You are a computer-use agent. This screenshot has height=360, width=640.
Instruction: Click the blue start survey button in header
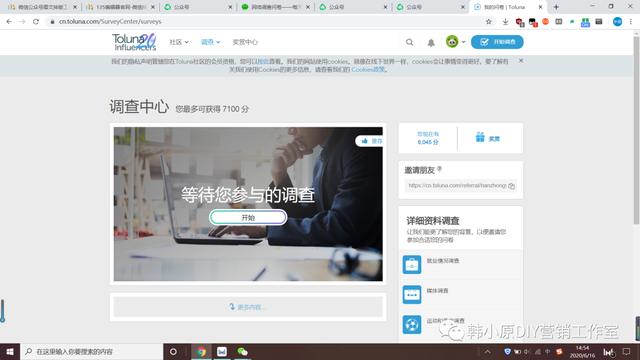tap(497, 42)
